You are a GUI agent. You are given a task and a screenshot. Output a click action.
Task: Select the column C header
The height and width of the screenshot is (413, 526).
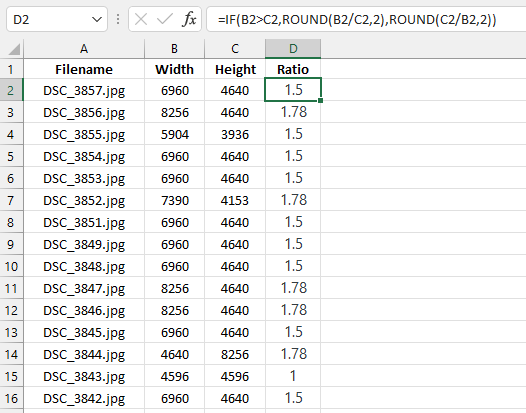(235, 49)
